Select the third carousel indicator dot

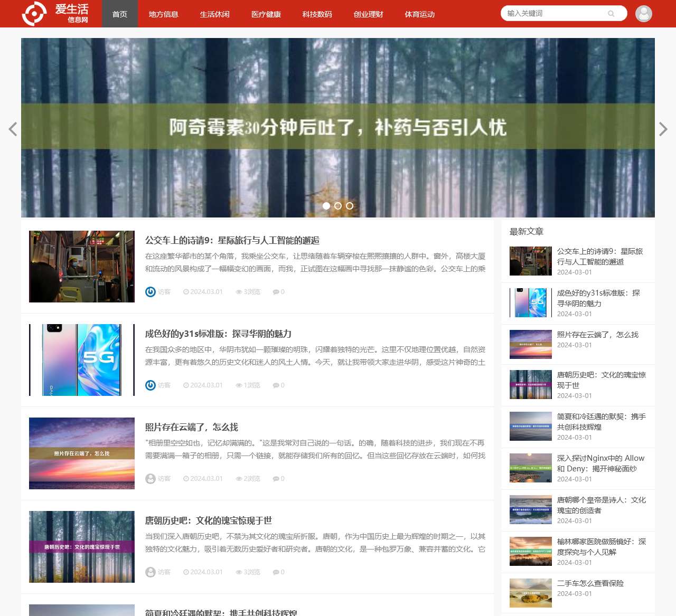pos(350,206)
